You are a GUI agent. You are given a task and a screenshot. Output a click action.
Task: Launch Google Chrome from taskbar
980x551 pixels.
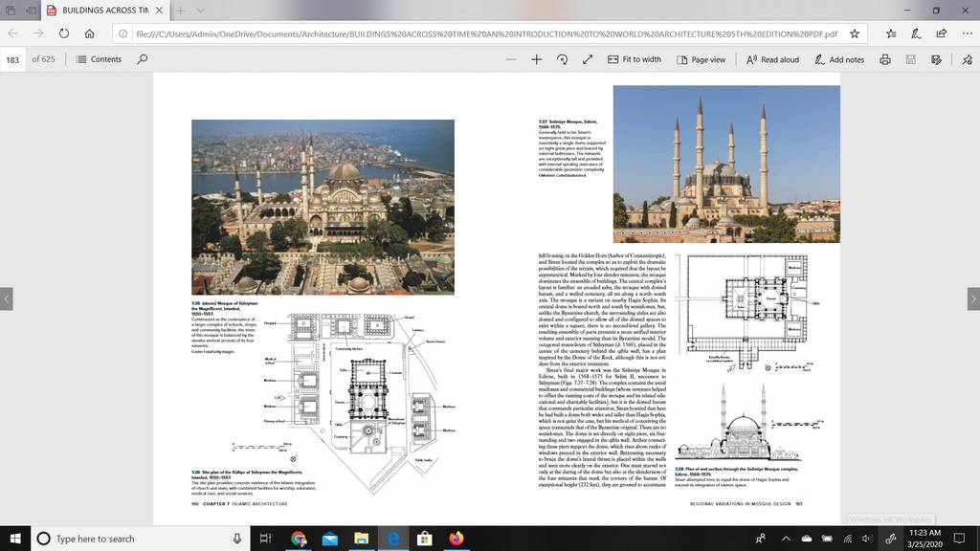tap(299, 539)
